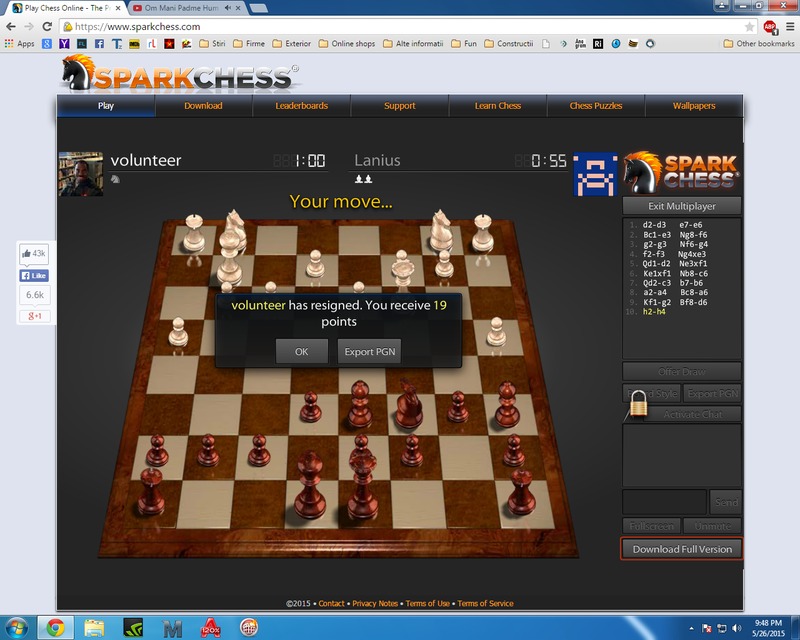
Task: Open the Contact footer link
Action: pyautogui.click(x=331, y=603)
